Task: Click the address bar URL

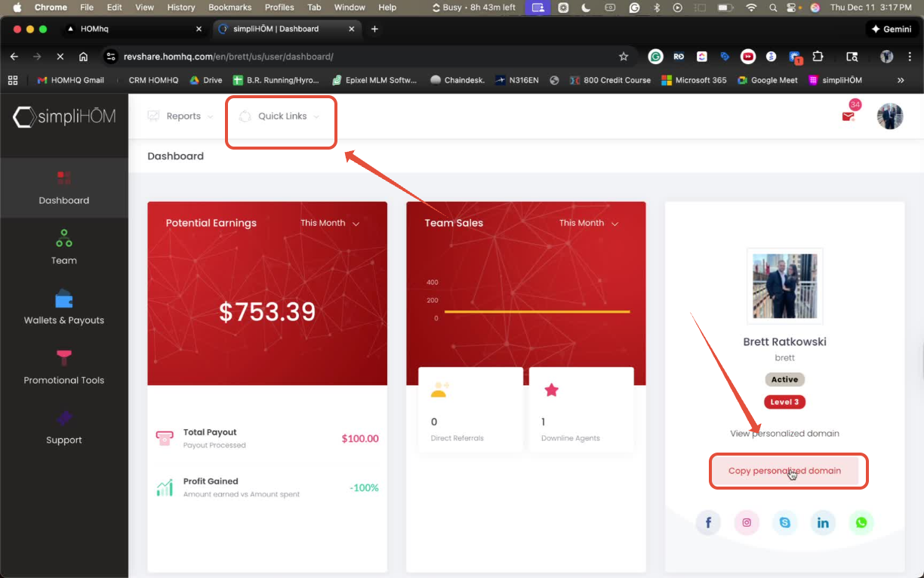Action: [229, 57]
